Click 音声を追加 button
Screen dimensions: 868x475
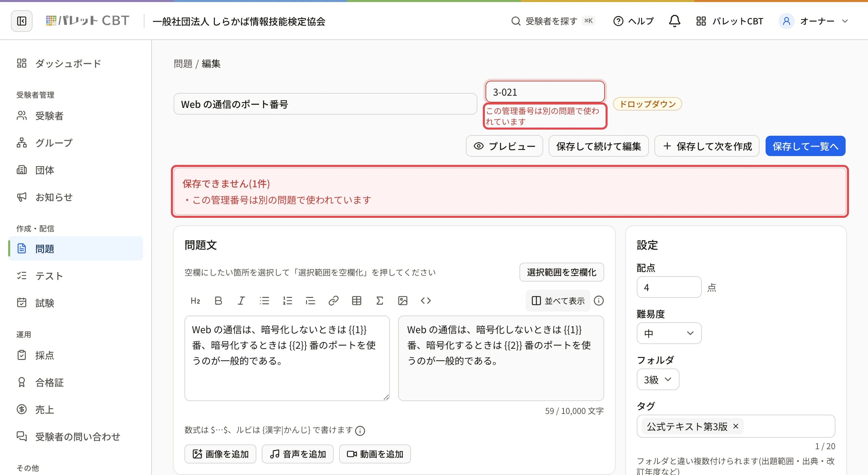coord(298,454)
